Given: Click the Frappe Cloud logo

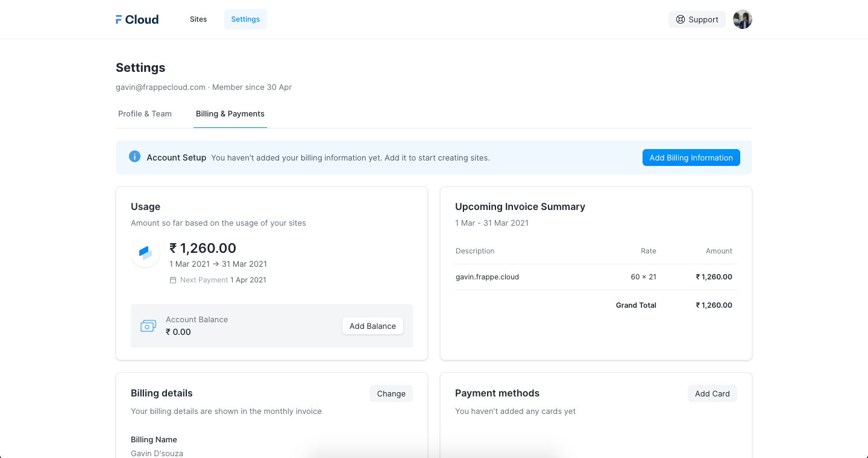Looking at the screenshot, I should 137,19.
